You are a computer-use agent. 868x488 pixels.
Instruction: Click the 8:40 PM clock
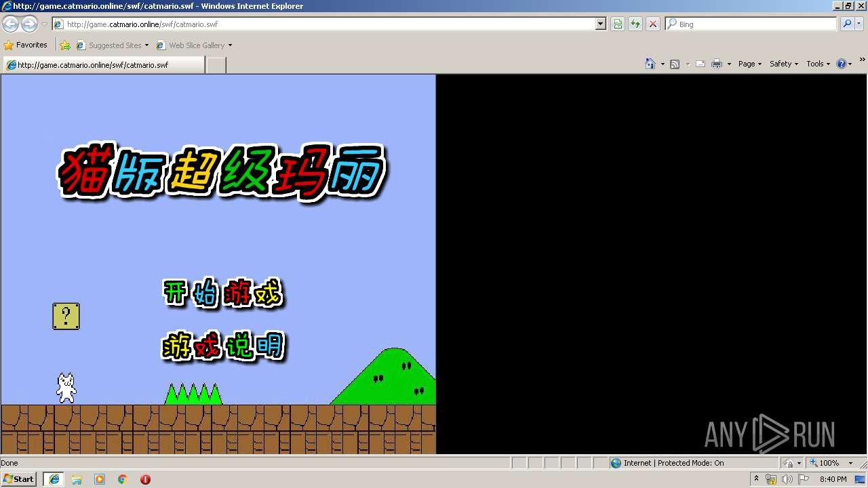coord(833,479)
